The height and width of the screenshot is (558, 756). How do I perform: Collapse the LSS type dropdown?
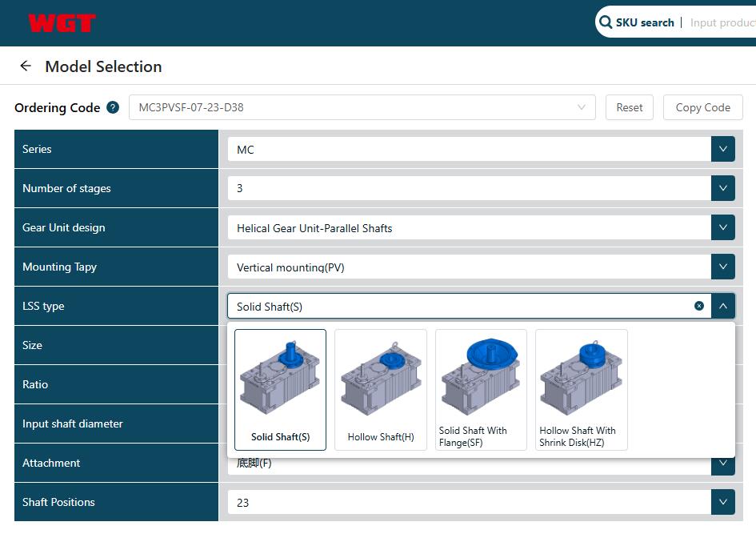[x=722, y=306]
